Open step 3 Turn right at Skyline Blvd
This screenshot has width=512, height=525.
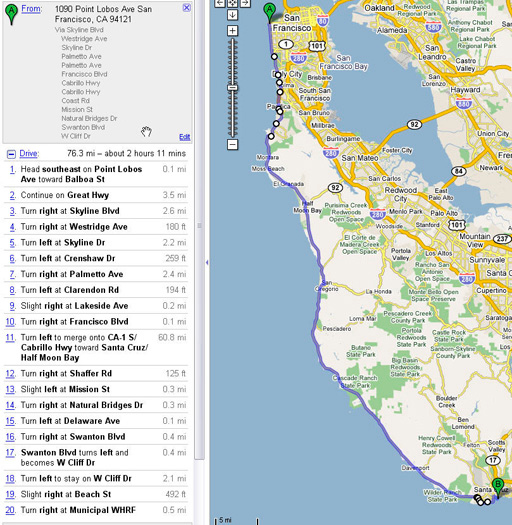[96, 211]
